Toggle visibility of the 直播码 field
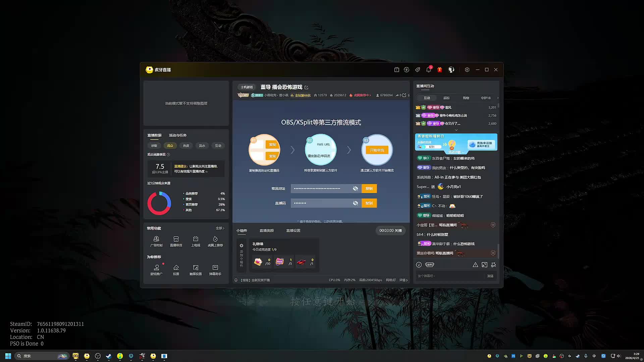This screenshot has width=644, height=362. point(355,203)
